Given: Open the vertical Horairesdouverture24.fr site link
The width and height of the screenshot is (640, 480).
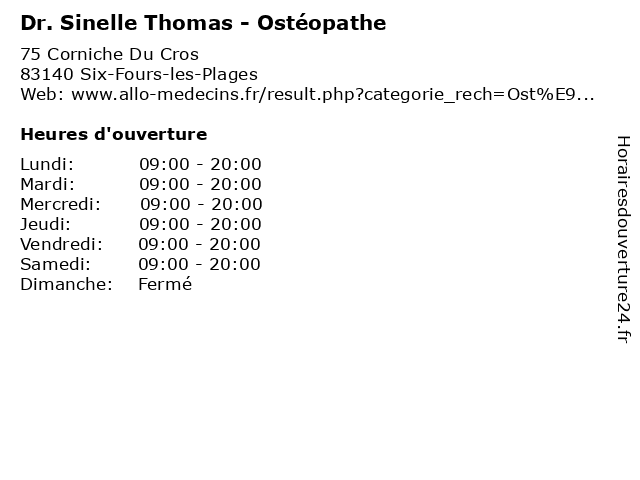Looking at the screenshot, I should click(x=623, y=239).
